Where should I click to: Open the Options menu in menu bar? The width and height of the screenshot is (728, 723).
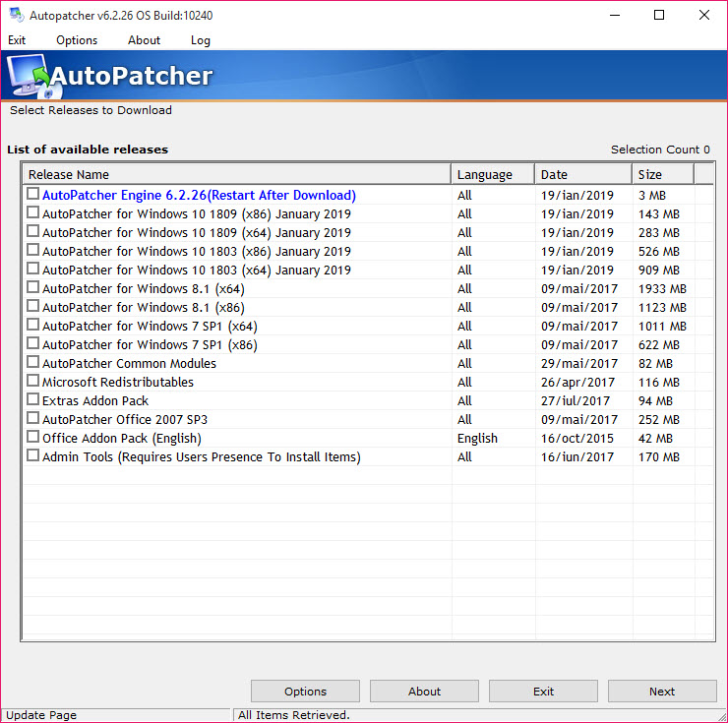coord(77,40)
